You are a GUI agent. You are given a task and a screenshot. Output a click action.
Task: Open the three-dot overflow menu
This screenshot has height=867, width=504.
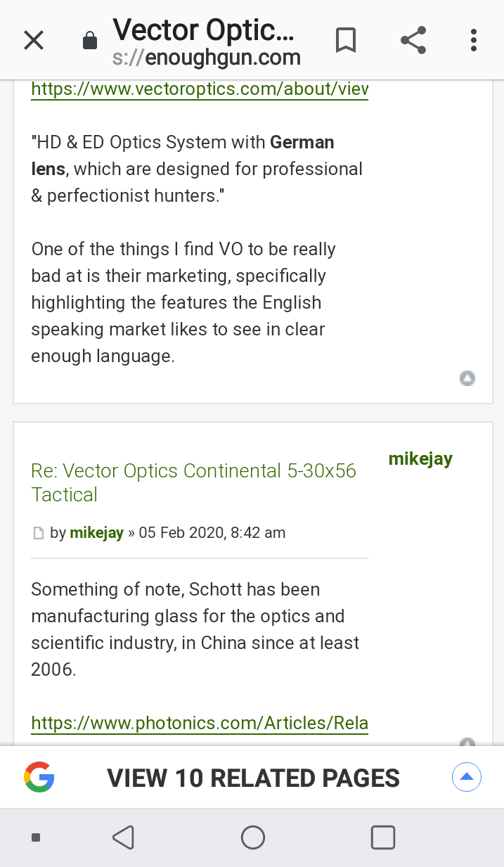474,40
